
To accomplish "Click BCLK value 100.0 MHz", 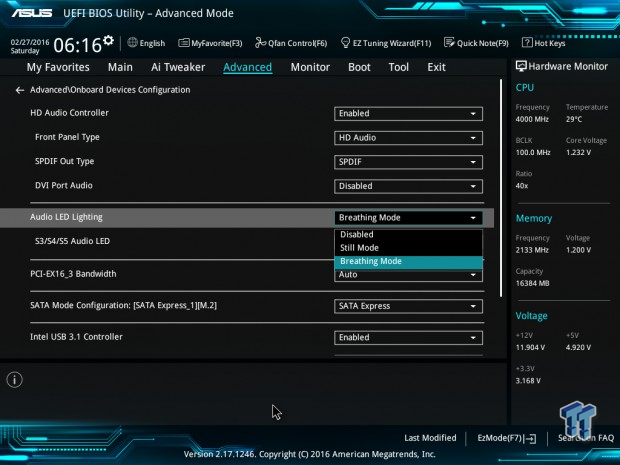I will coord(533,152).
